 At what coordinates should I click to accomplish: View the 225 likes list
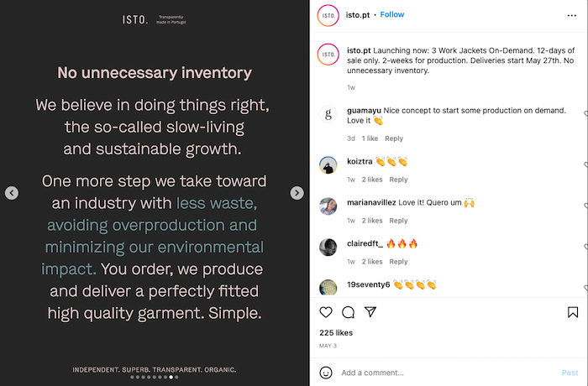[336, 333]
